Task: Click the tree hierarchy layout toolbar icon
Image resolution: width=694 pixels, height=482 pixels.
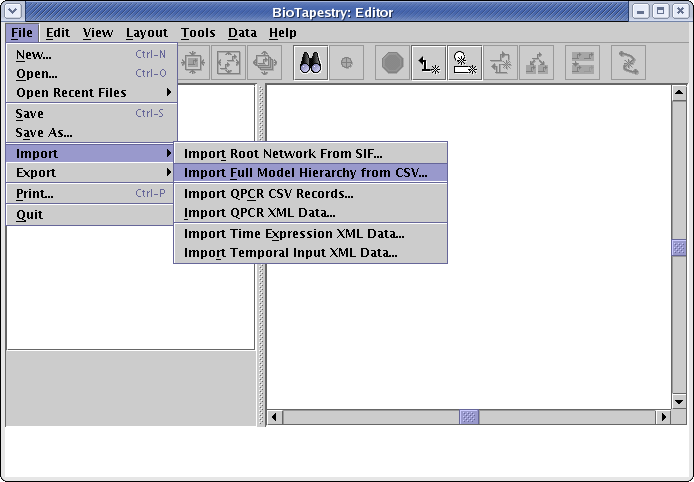Action: click(536, 63)
